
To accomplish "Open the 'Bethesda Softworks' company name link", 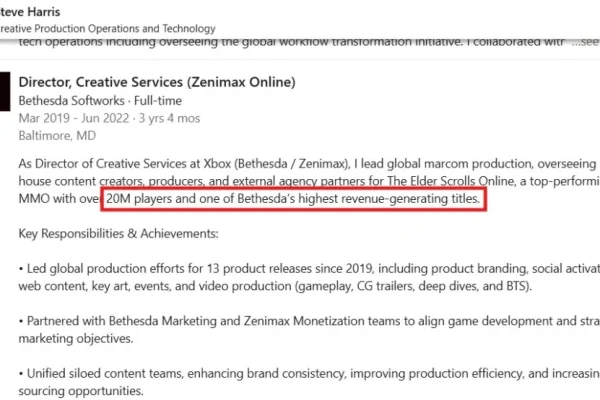I will [x=72, y=101].
